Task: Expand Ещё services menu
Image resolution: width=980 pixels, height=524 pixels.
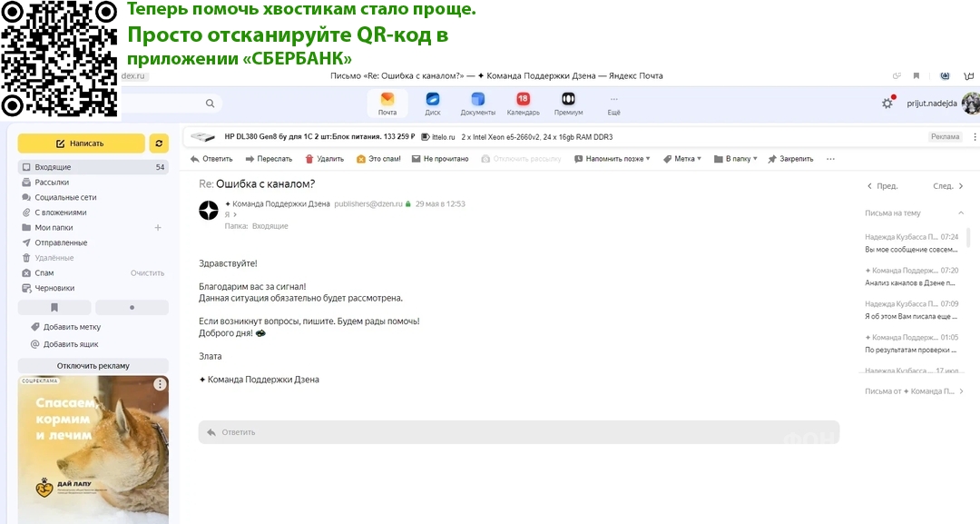Action: pyautogui.click(x=613, y=105)
